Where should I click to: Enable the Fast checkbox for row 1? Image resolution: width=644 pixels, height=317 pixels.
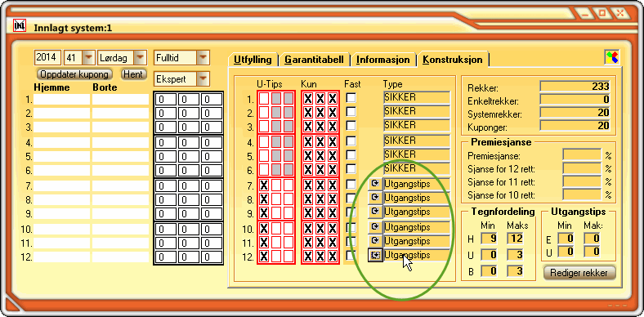351,98
